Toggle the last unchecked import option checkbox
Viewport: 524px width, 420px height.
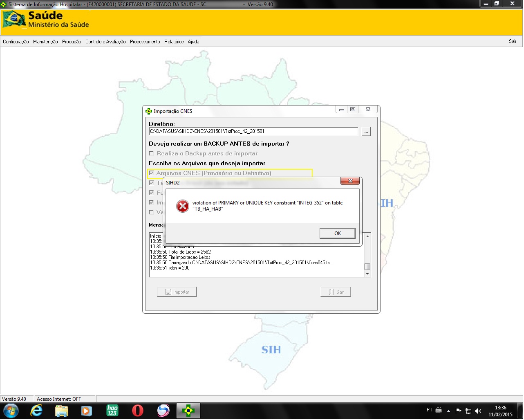tap(152, 212)
